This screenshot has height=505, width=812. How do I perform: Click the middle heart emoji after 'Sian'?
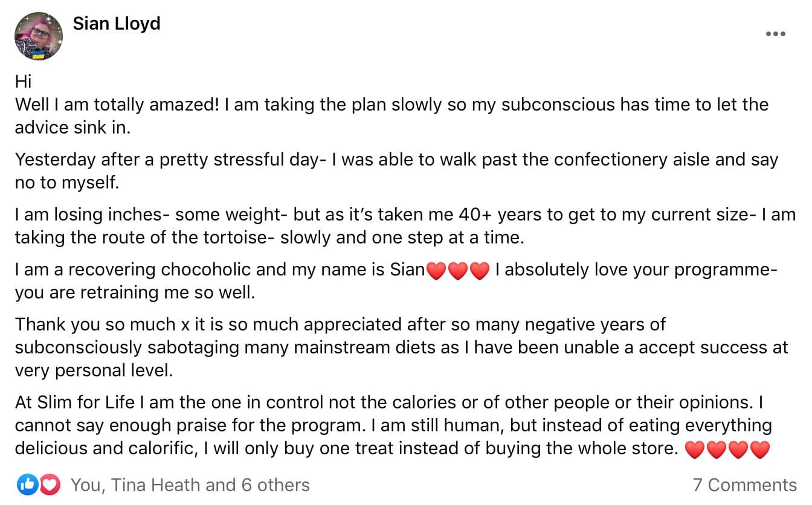[457, 271]
